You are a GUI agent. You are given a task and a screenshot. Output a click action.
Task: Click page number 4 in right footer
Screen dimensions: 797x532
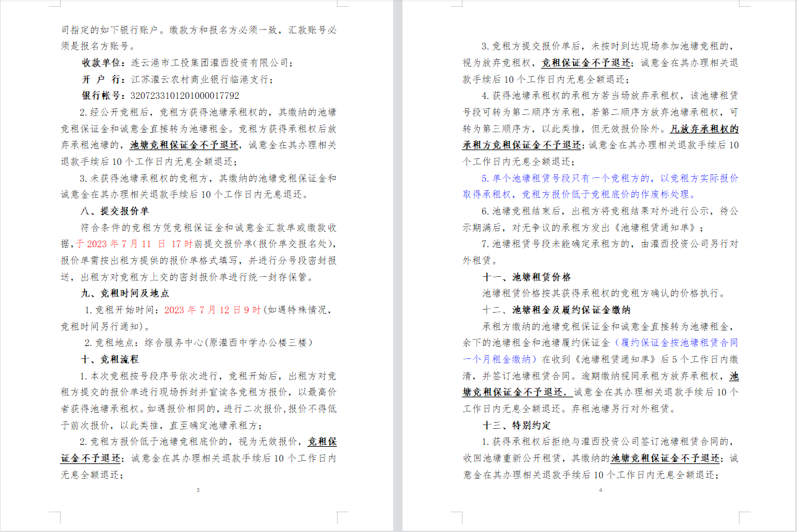(x=600, y=490)
